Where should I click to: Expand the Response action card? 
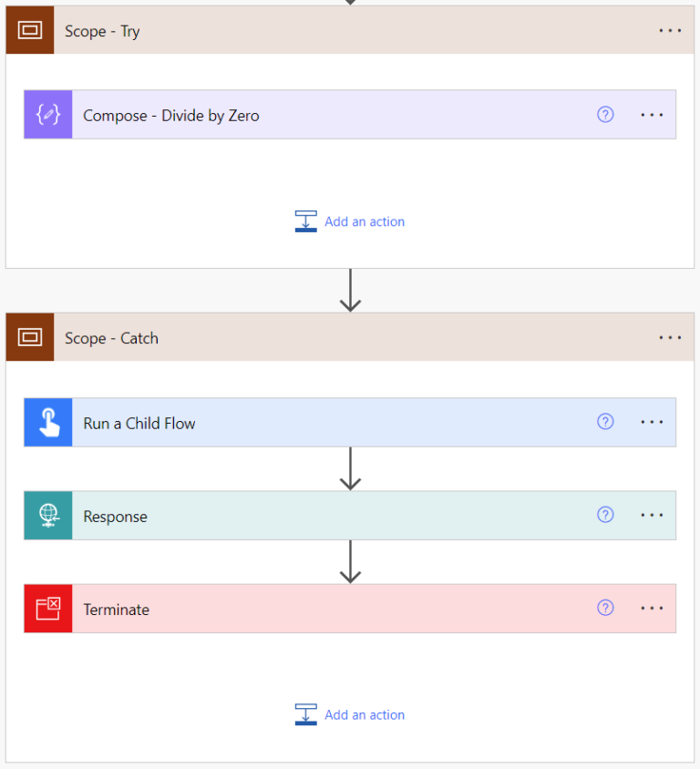tap(115, 515)
